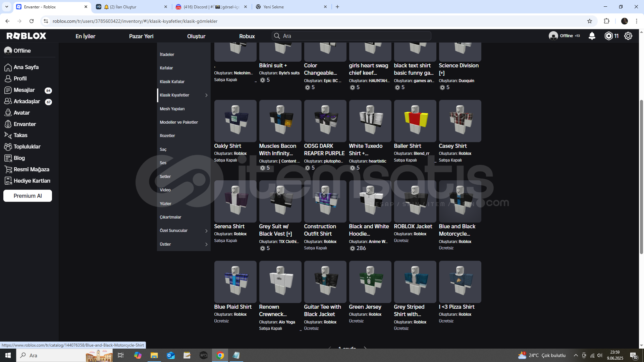Click the page vertical scrollbar
This screenshot has height=362, width=644.
click(641, 177)
